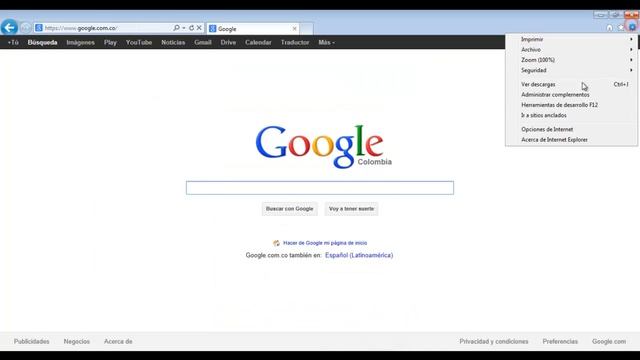Click Buscar con Google button
The height and width of the screenshot is (360, 640).
(x=289, y=209)
